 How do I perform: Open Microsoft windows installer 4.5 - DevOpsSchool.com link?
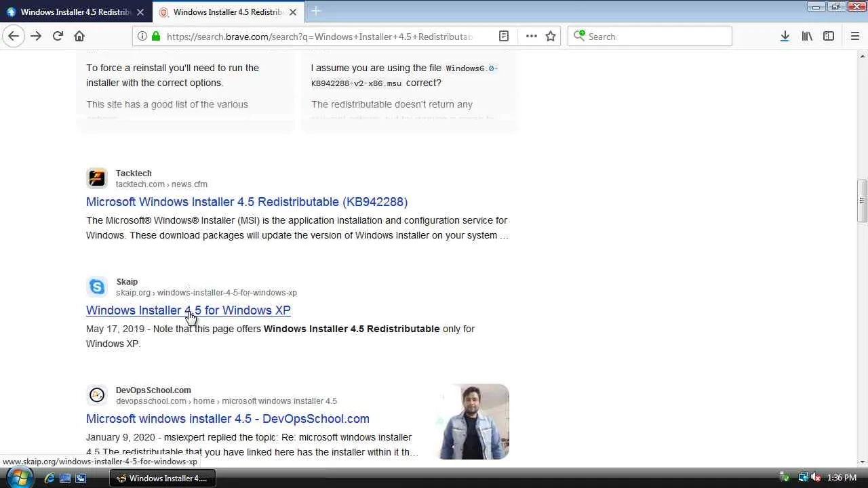pyautogui.click(x=228, y=419)
